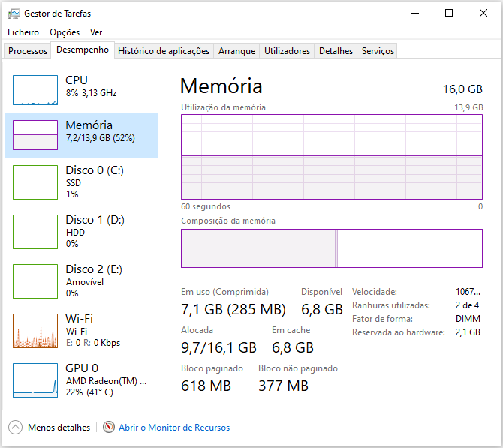Click the 'HDD' label under Disco 1

[x=75, y=232]
